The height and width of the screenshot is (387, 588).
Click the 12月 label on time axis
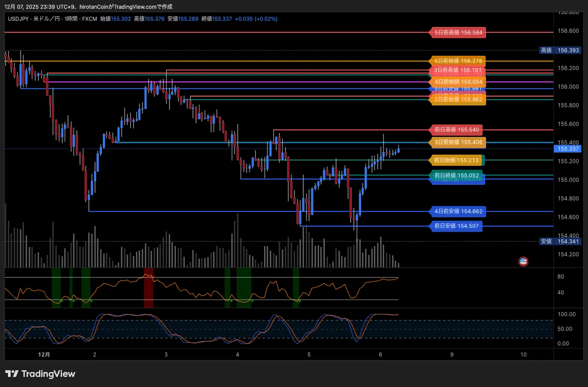(44, 354)
